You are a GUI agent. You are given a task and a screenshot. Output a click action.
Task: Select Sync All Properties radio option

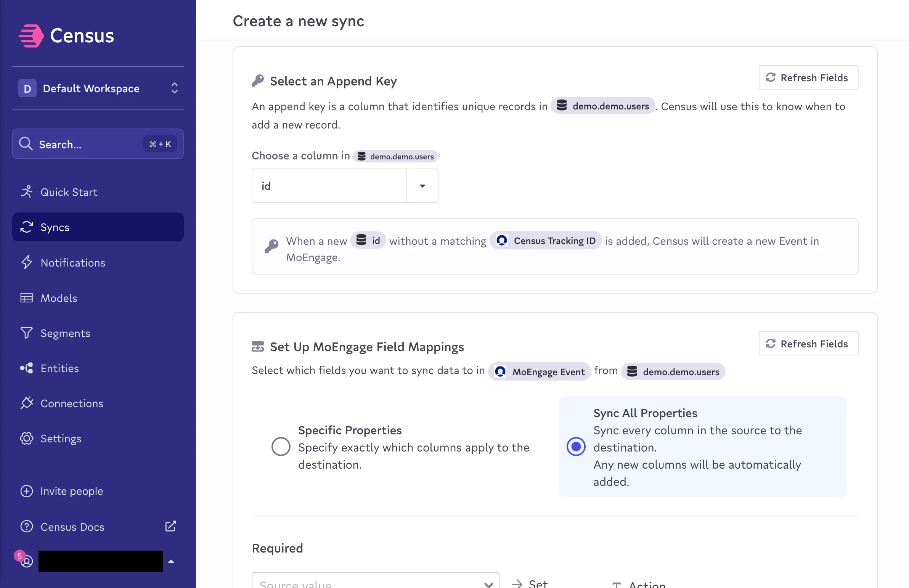click(x=576, y=447)
